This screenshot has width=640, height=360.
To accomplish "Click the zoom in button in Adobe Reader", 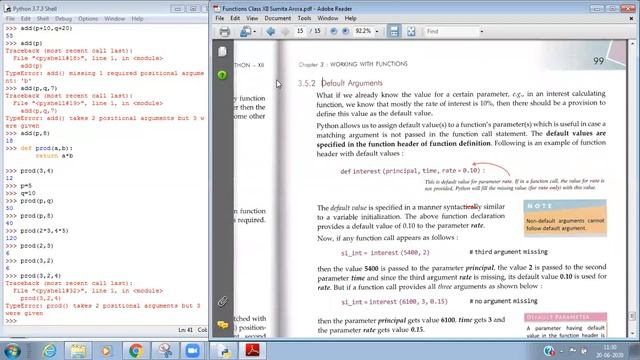I will [x=346, y=31].
